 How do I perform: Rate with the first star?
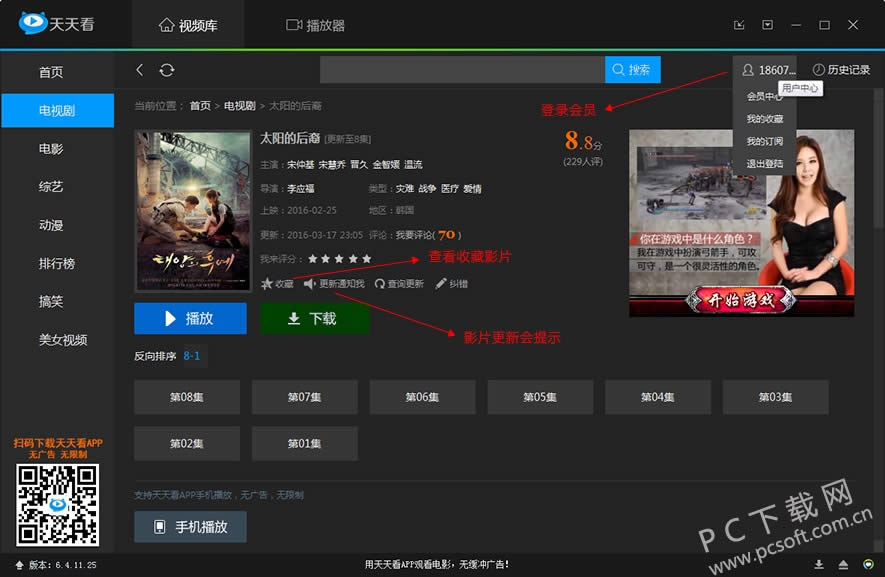[313, 259]
